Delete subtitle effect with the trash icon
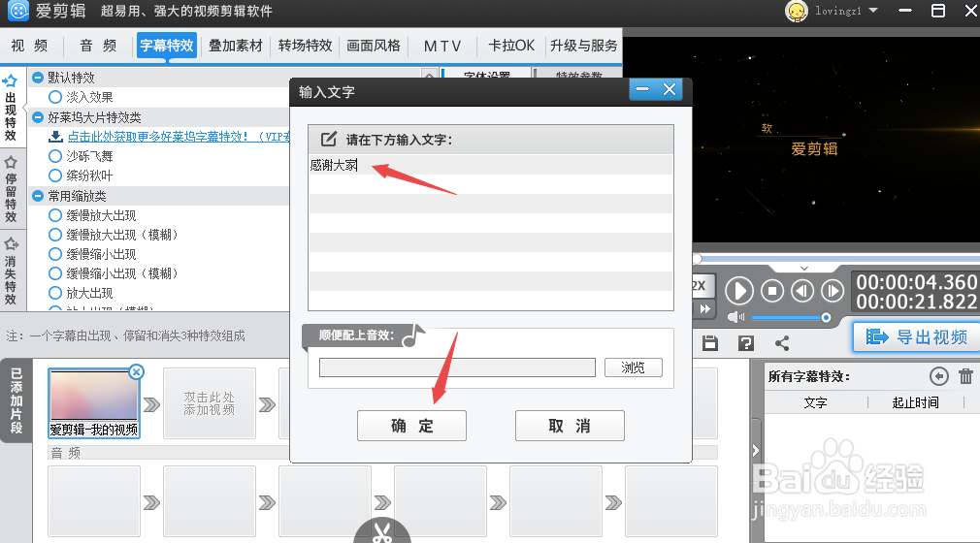The image size is (980, 543). [x=965, y=376]
